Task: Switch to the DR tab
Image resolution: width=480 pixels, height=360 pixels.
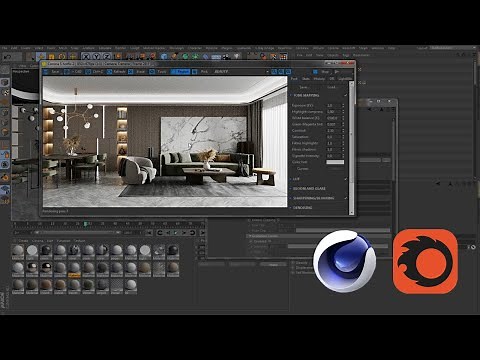Action: (x=332, y=79)
